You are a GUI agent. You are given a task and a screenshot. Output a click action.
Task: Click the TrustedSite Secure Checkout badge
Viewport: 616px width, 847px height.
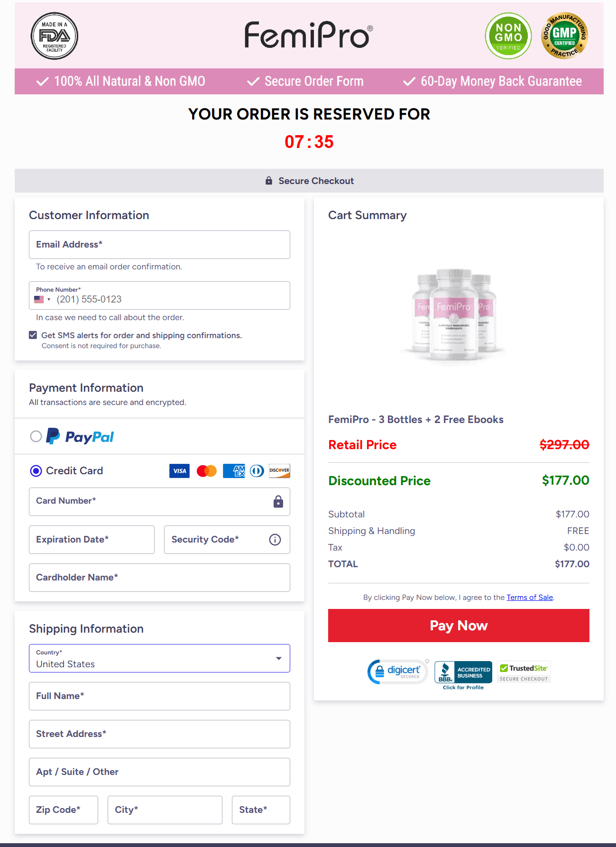pos(523,671)
